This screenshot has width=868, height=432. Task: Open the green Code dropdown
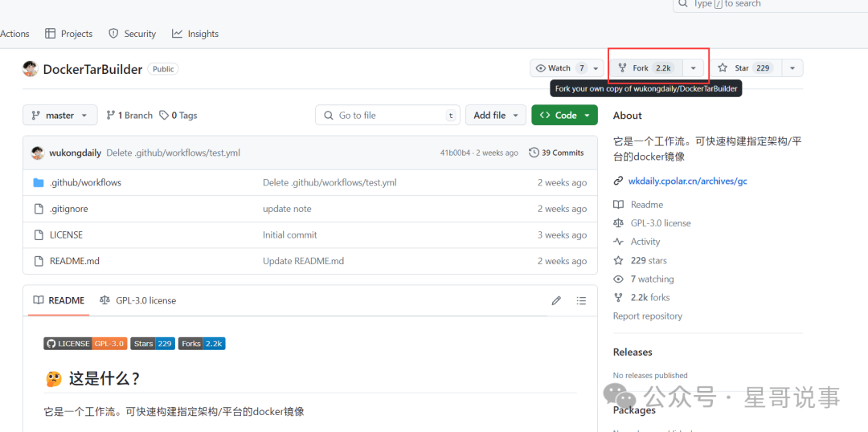pos(564,115)
